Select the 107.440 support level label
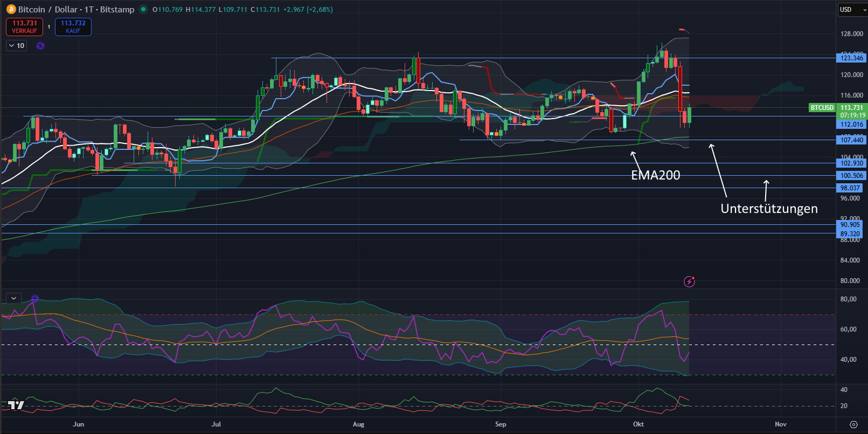This screenshot has height=434, width=868. pos(851,140)
